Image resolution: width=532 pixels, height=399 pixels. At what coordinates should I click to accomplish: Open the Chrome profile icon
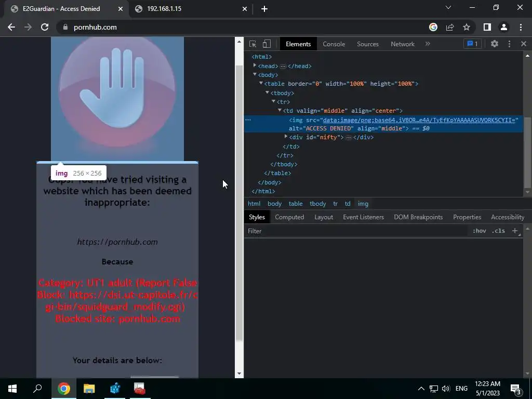click(x=504, y=27)
